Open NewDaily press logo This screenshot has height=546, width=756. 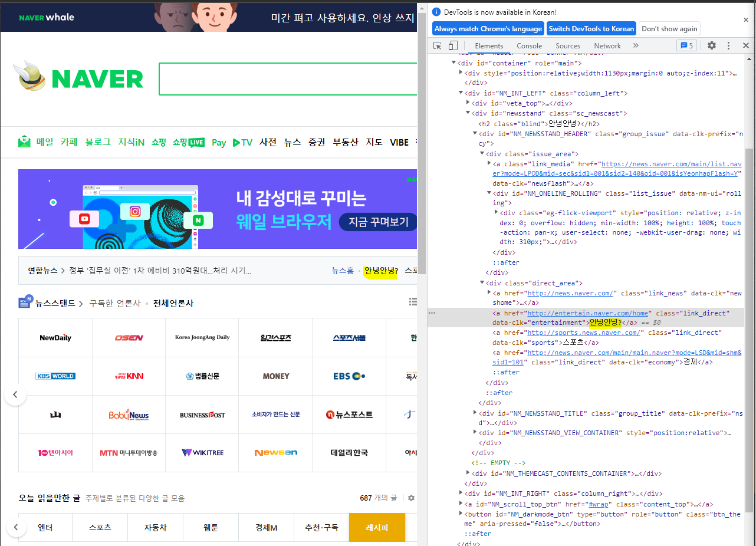point(55,338)
